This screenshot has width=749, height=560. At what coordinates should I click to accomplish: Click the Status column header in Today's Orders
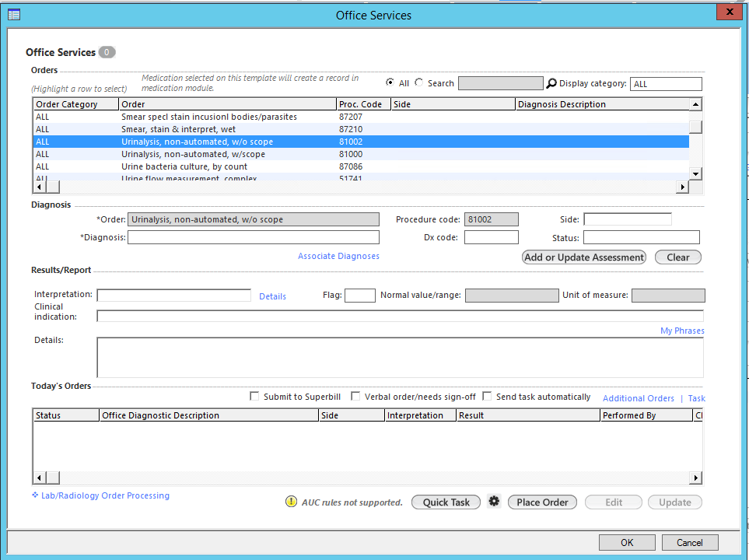[66, 415]
